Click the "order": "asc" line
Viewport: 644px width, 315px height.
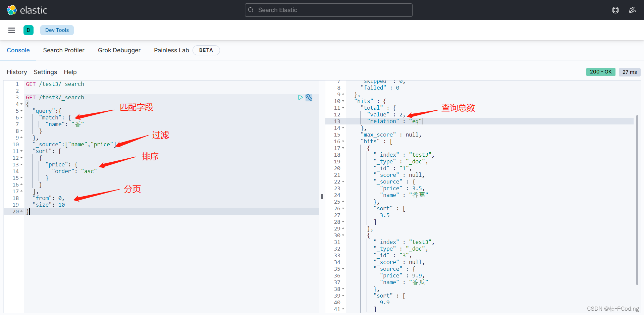(x=74, y=171)
